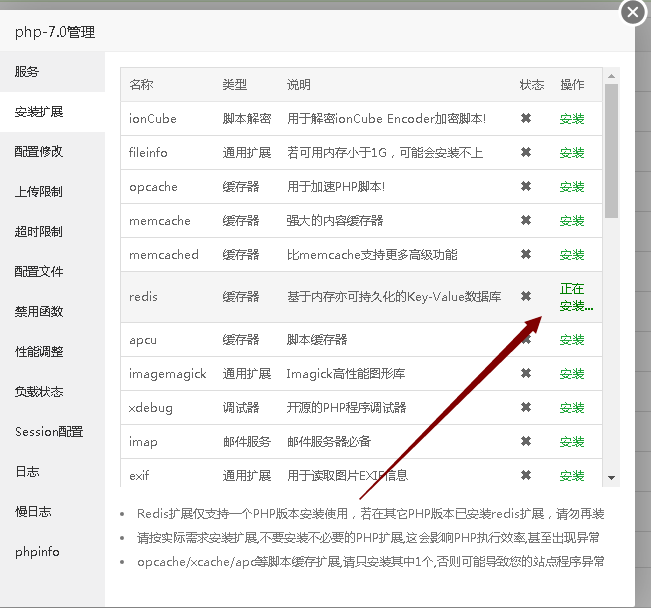The width and height of the screenshot is (651, 608).
Task: Open the 配置文件 sidebar tab
Action: [x=52, y=272]
